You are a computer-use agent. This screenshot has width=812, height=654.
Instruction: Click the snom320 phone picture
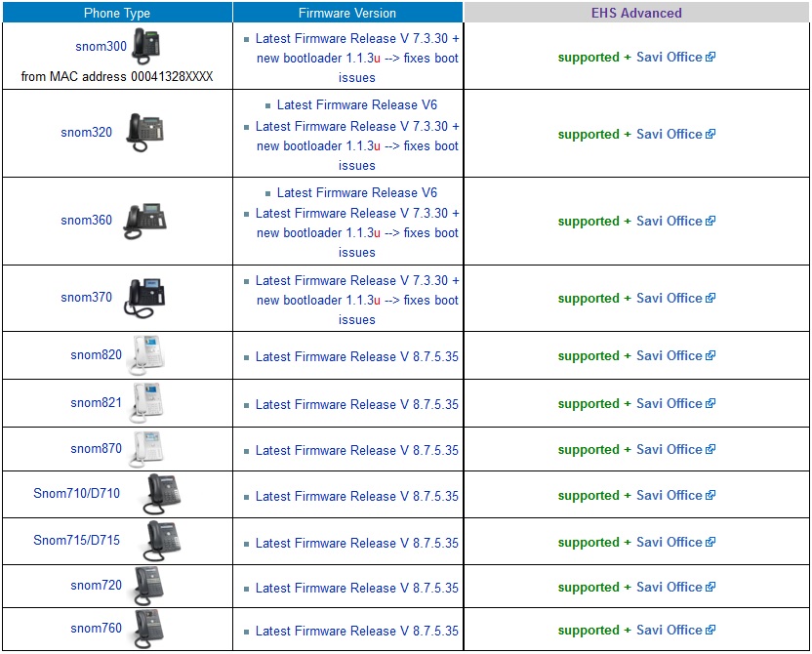point(145,132)
